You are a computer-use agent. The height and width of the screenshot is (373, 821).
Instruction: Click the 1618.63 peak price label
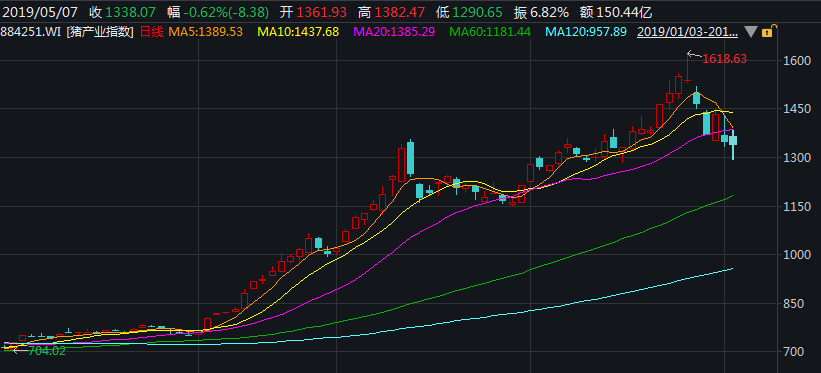(x=725, y=59)
